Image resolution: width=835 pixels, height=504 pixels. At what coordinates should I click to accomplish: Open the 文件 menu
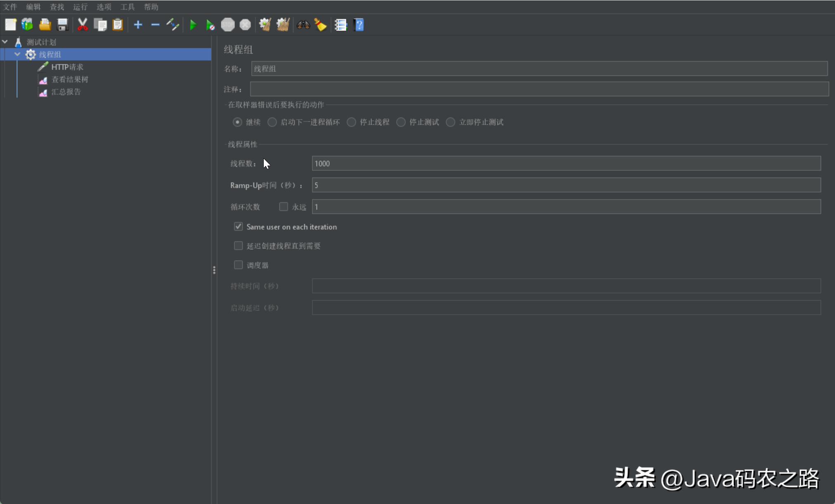coord(10,7)
